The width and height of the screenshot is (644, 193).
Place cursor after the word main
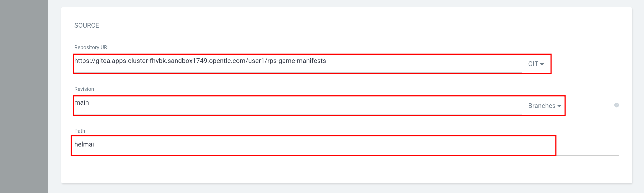click(x=89, y=103)
